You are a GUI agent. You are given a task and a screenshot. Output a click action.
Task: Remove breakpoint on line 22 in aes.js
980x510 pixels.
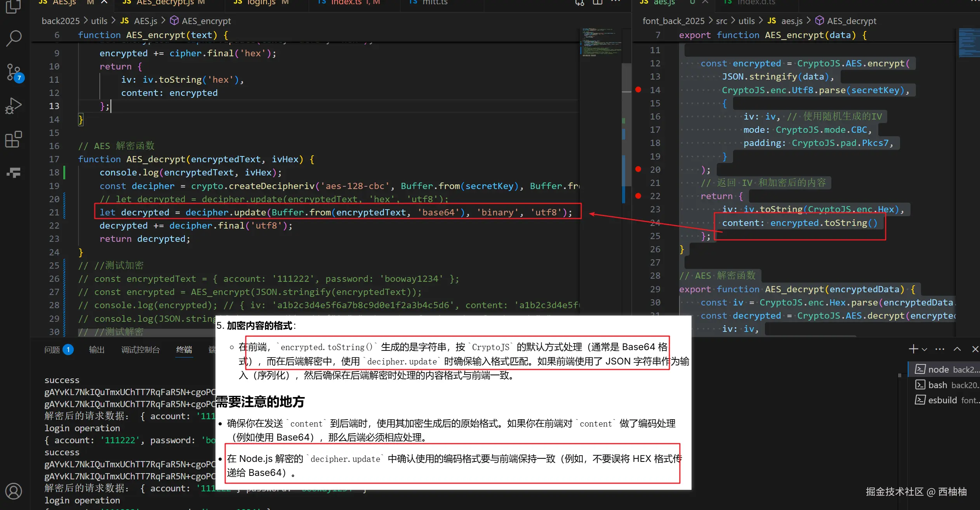pos(638,196)
